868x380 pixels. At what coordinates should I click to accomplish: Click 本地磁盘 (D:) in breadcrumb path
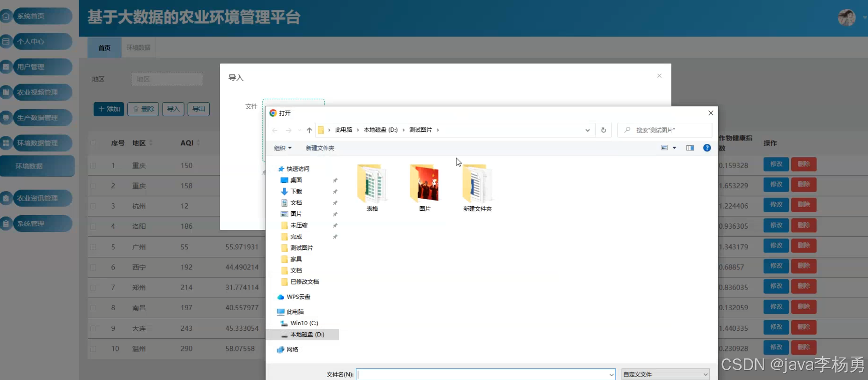point(381,130)
